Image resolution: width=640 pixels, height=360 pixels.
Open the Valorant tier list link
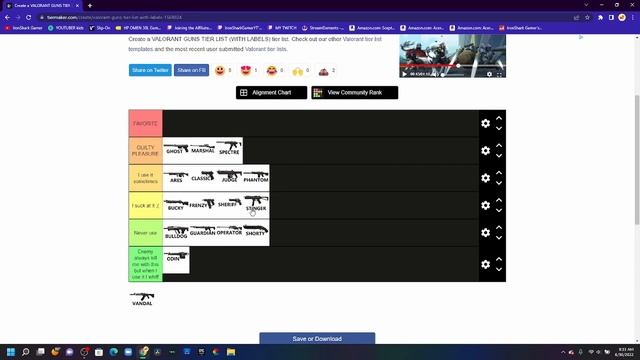pos(362,39)
